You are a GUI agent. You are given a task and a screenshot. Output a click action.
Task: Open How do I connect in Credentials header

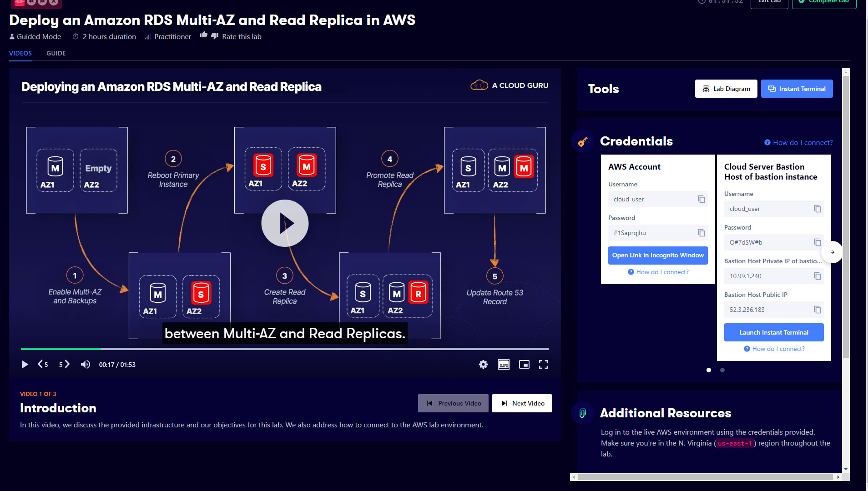[798, 142]
